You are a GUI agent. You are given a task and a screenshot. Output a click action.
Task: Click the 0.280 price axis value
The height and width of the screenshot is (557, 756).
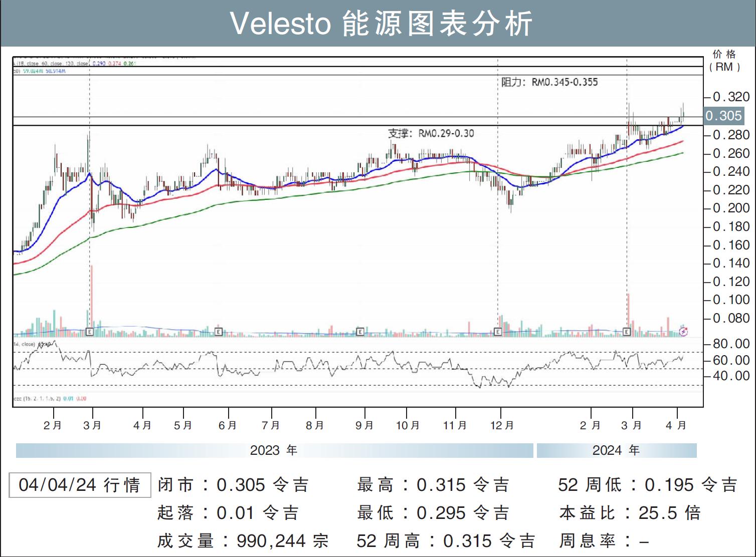pos(731,135)
